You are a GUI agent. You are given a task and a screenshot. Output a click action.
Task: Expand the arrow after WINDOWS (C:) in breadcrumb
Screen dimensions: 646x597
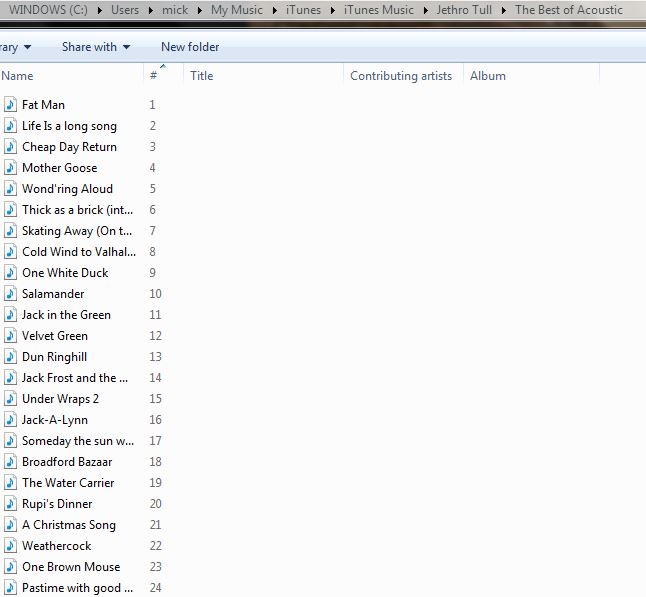coord(100,10)
